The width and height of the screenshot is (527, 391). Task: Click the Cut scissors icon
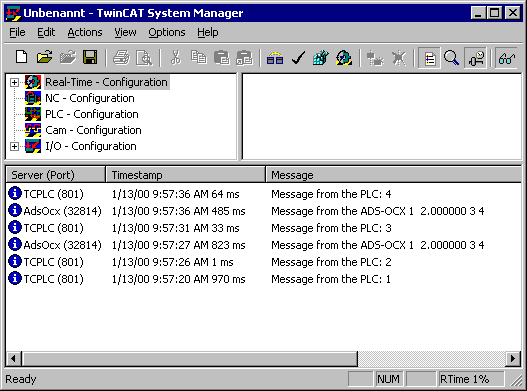pyautogui.click(x=175, y=57)
